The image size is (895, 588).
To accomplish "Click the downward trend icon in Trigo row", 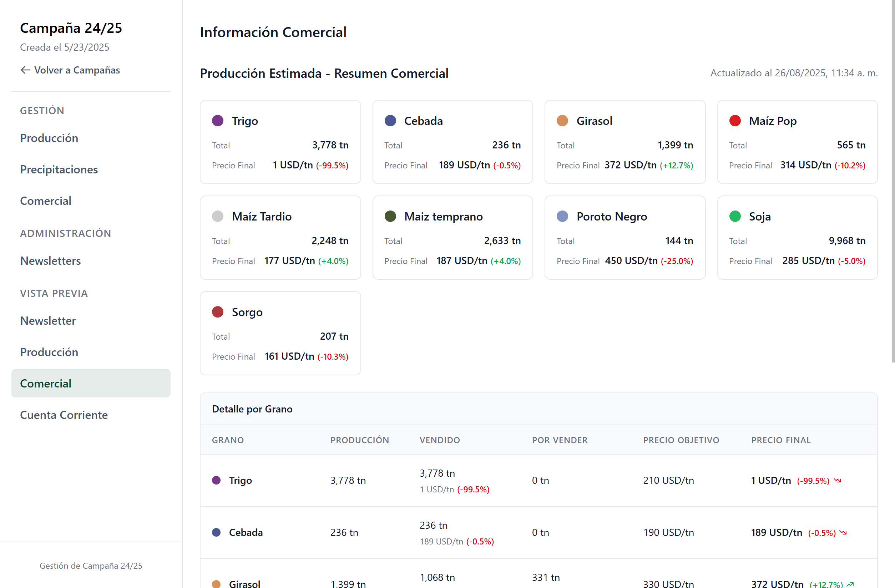I will pos(837,481).
